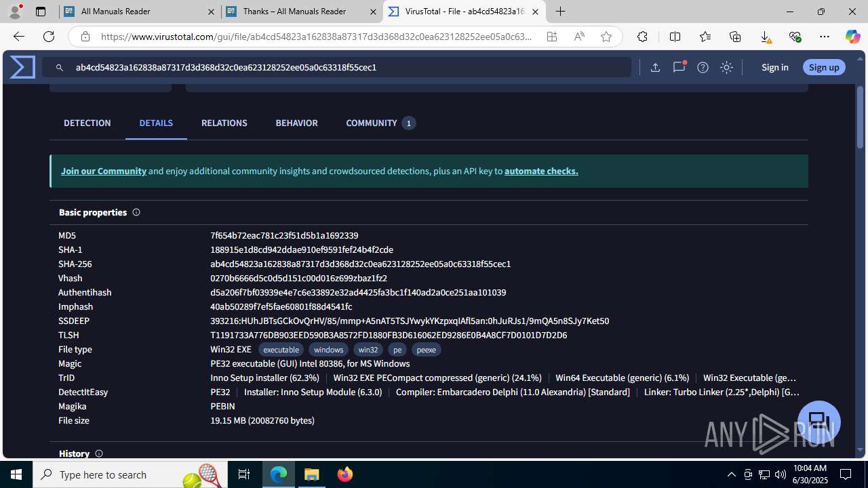
Task: Refresh the page
Action: (49, 37)
